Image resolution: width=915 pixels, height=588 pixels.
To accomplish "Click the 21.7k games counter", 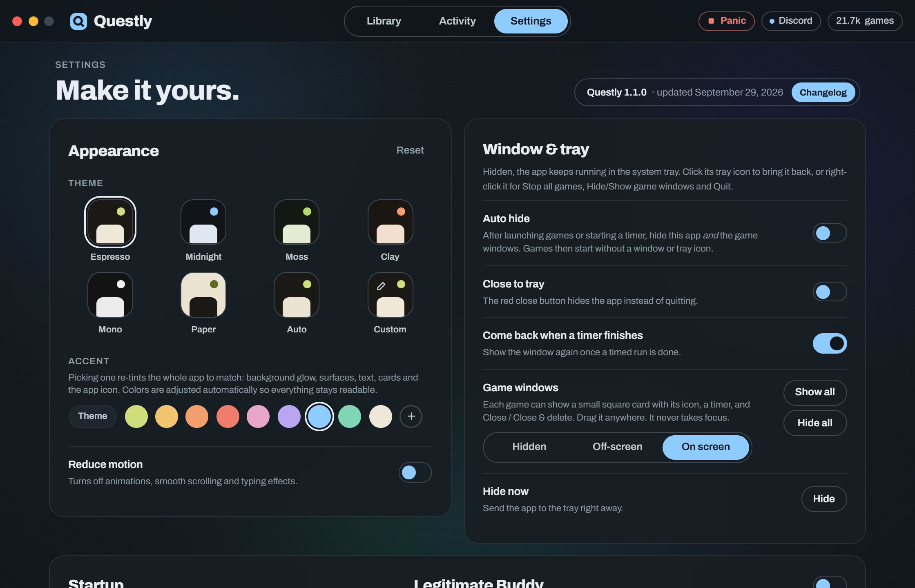I will [865, 21].
